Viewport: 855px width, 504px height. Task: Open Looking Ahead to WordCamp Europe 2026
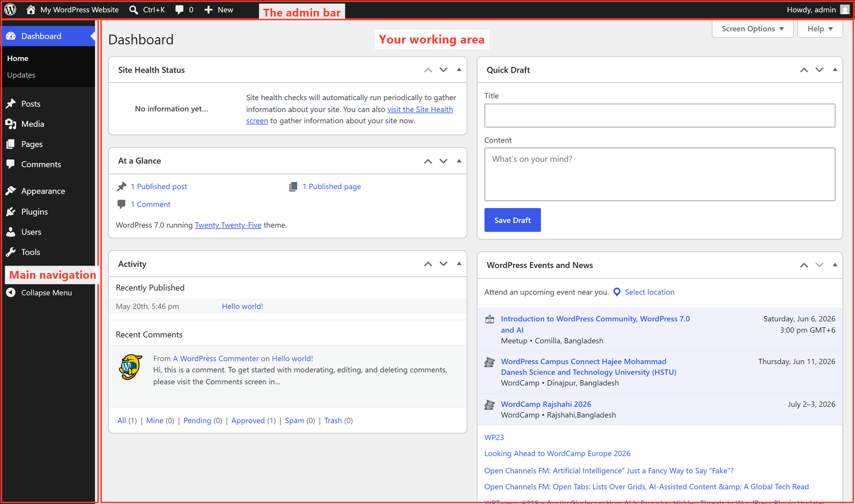tap(557, 453)
